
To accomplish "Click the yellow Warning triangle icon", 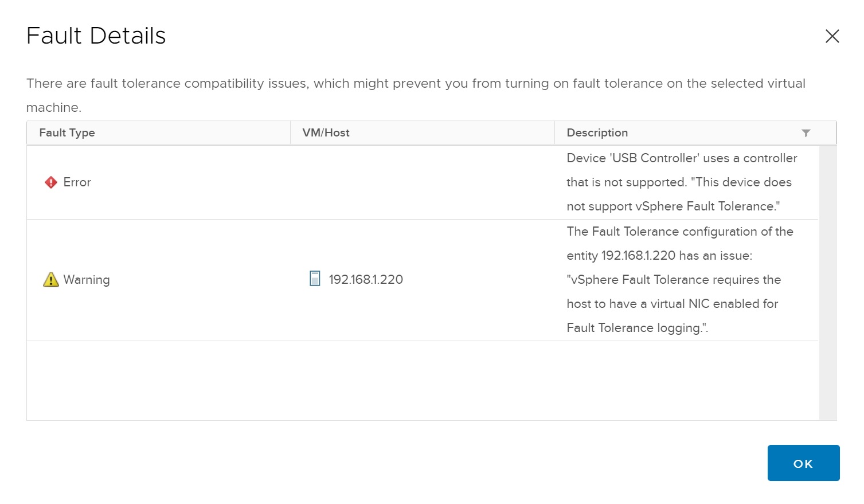I will (51, 279).
